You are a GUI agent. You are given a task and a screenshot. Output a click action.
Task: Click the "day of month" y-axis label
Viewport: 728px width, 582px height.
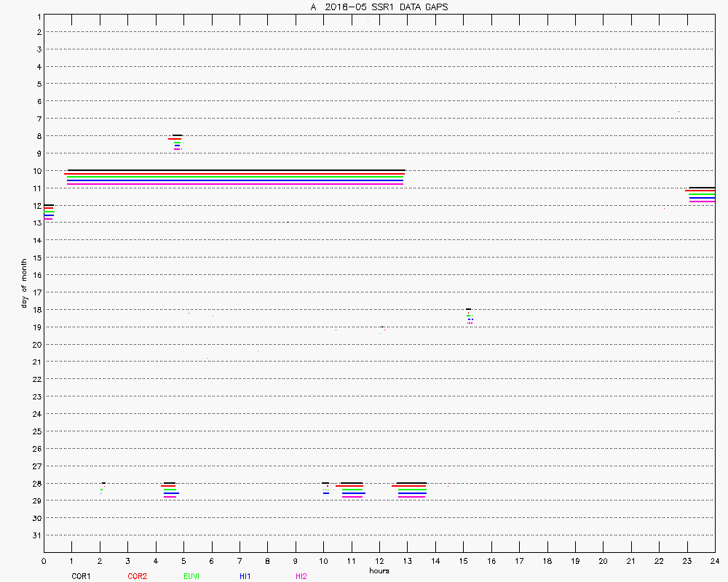23,284
